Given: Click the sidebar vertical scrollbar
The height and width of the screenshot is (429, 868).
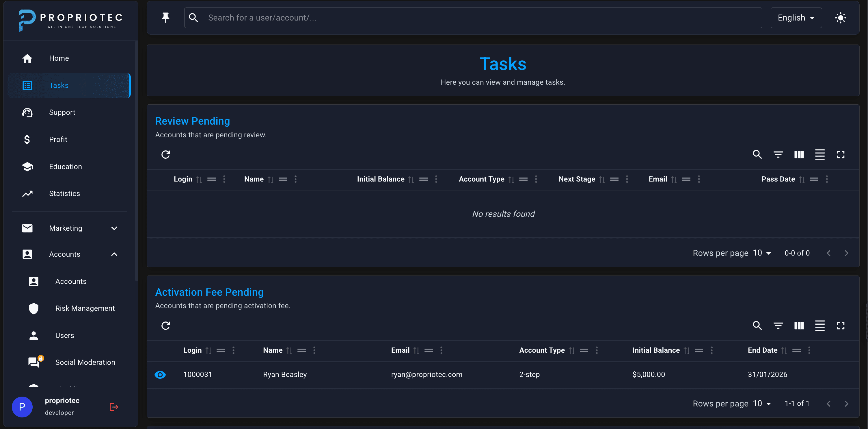Looking at the screenshot, I should click(x=136, y=161).
